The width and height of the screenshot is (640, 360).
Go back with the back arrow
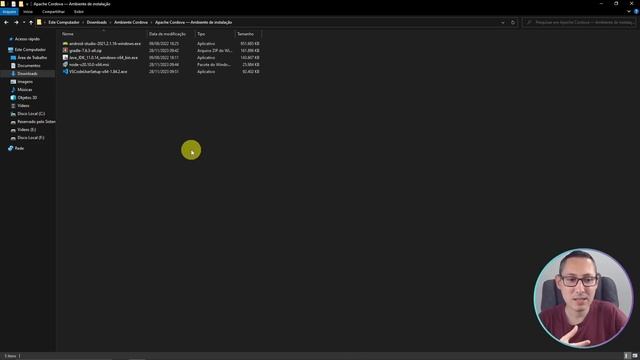(6, 22)
